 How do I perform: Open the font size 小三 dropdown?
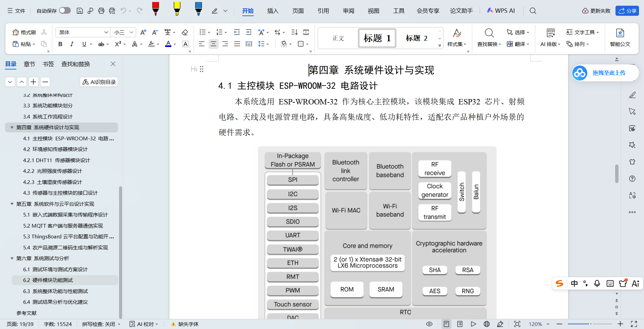point(131,32)
